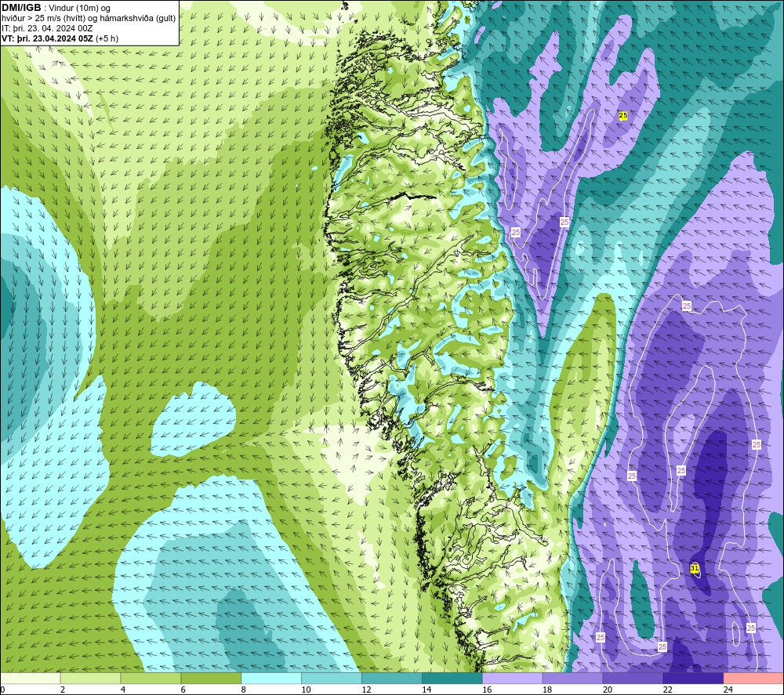Click the legend scale value '4'

tap(123, 690)
